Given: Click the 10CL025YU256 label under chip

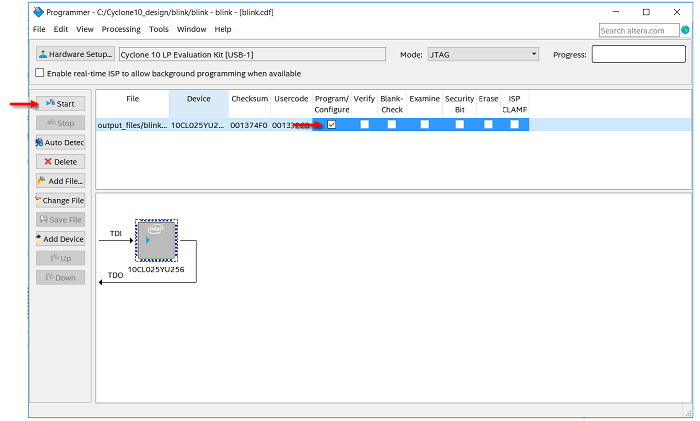Looking at the screenshot, I should (156, 269).
